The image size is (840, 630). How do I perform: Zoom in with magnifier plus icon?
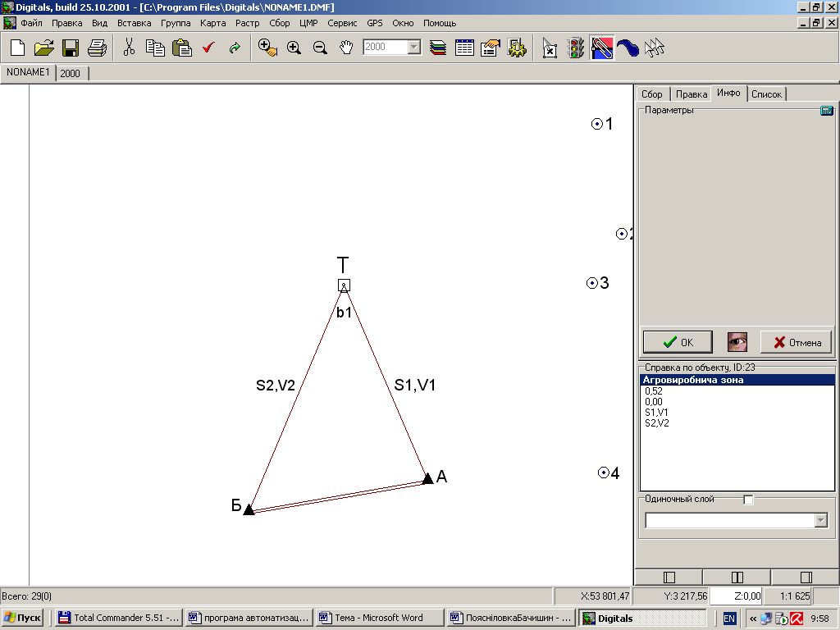click(x=294, y=48)
